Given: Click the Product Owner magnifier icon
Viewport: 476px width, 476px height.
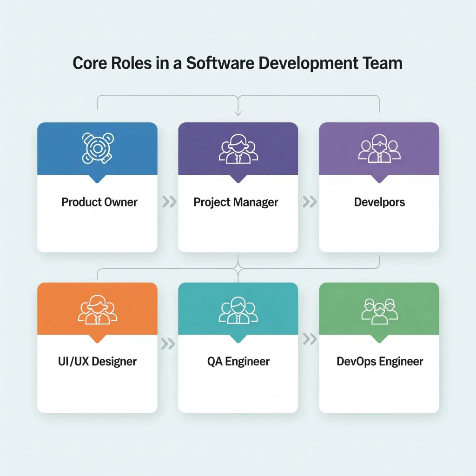Looking at the screenshot, I should coord(97,148).
